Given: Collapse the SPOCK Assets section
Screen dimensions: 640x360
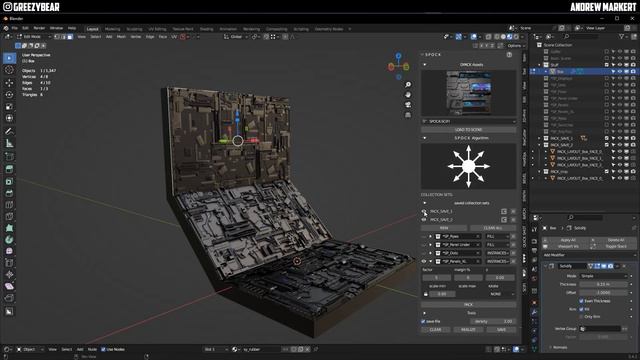Looking at the screenshot, I should pos(425,64).
